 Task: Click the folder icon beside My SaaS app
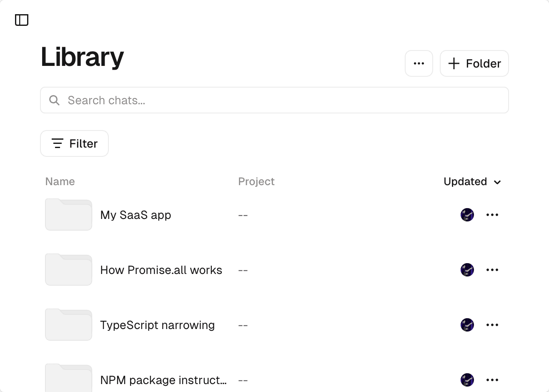pos(68,214)
